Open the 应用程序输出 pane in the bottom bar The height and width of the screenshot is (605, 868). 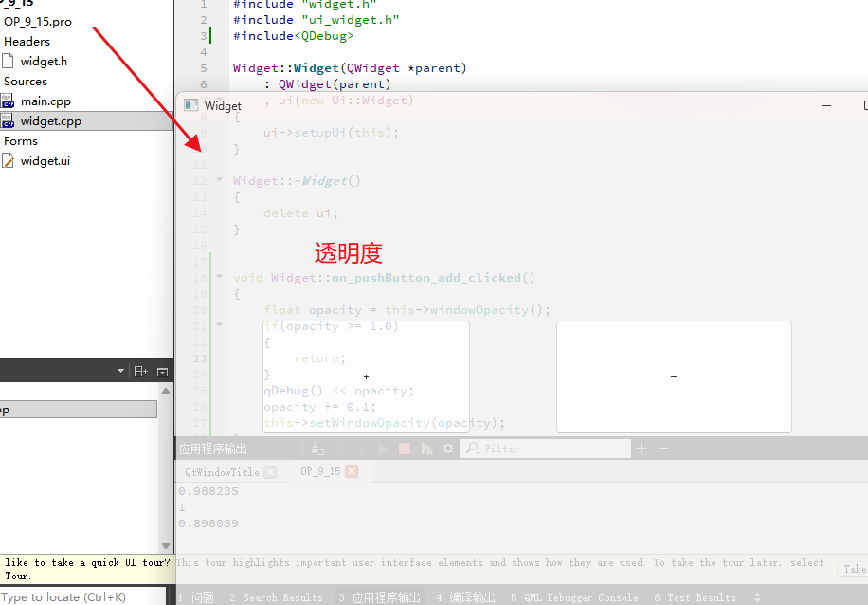(380, 597)
